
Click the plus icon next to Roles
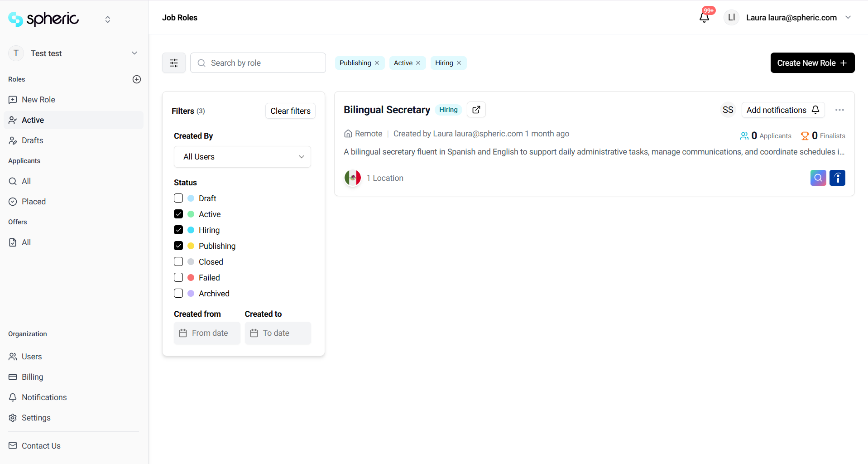(x=137, y=79)
